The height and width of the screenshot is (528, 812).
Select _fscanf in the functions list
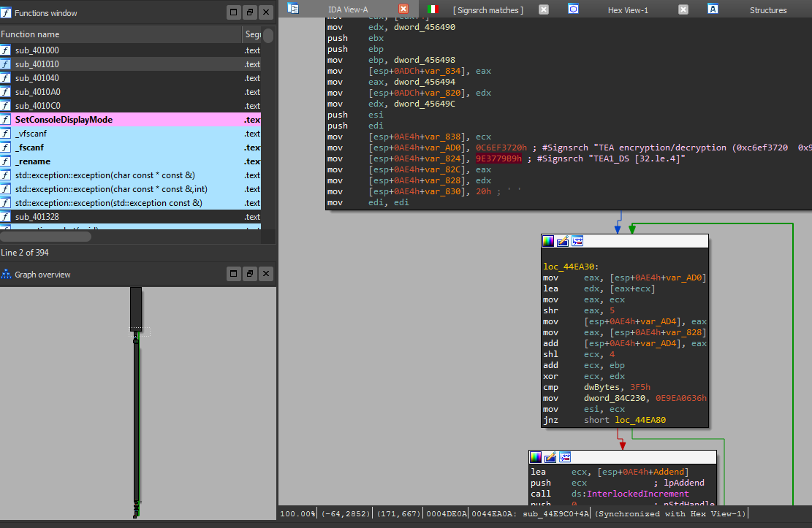tap(29, 148)
